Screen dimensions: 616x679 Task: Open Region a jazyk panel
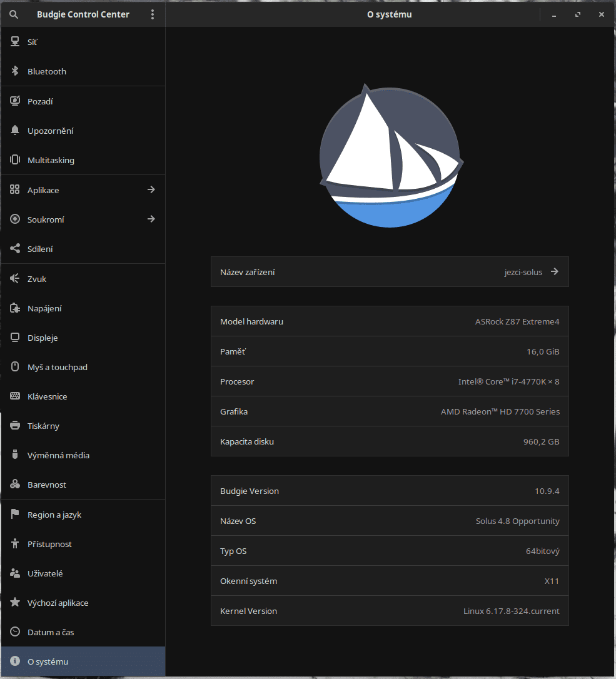coord(83,515)
